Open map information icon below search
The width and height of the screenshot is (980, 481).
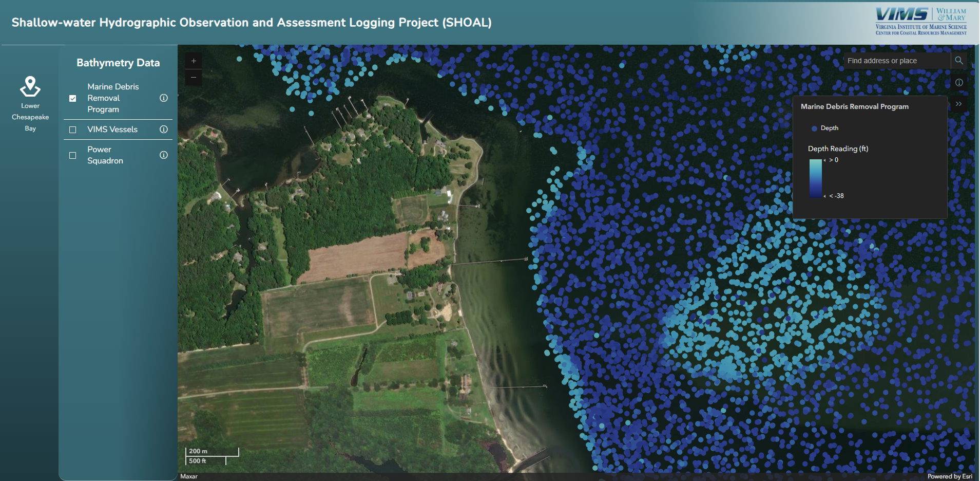(958, 83)
